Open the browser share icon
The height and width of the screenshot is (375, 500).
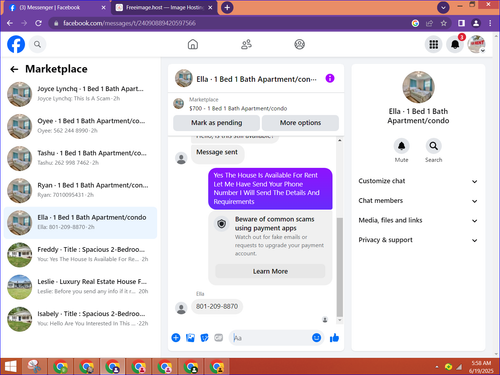click(429, 23)
